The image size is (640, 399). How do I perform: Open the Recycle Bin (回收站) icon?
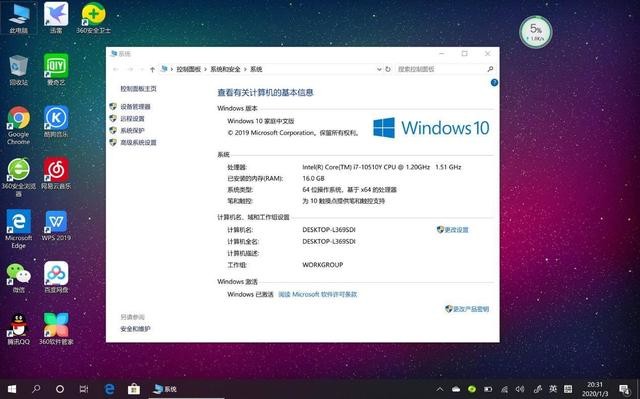point(19,69)
